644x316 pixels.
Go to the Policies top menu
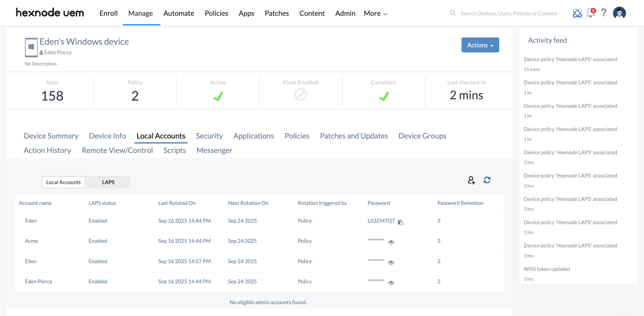click(216, 13)
